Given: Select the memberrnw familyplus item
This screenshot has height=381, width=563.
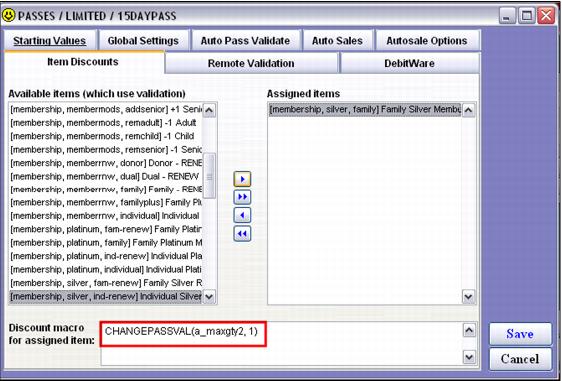Looking at the screenshot, I should coord(106,203).
